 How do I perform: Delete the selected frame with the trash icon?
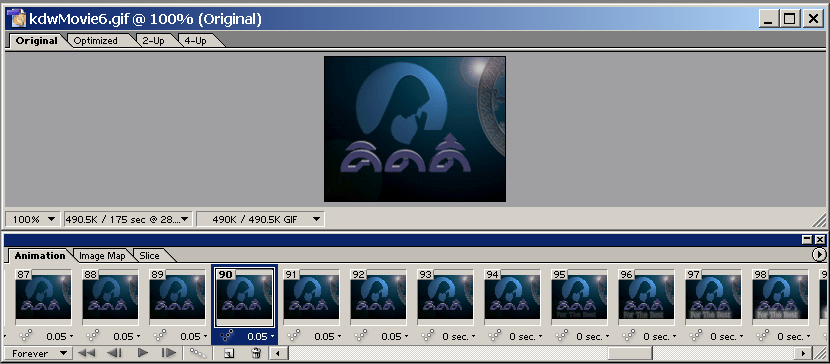[256, 353]
